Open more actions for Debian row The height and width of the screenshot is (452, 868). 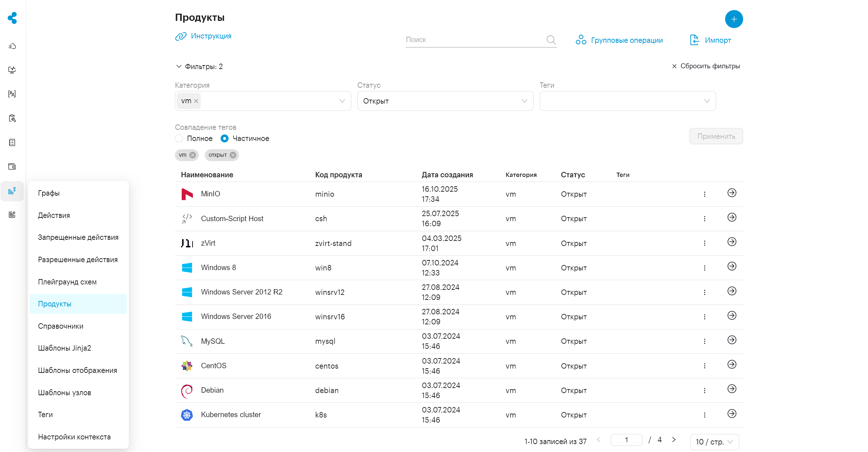[x=705, y=391]
